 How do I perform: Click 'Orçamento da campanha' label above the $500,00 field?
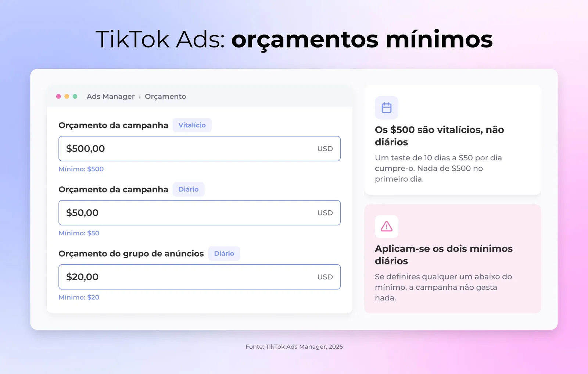[113, 125]
